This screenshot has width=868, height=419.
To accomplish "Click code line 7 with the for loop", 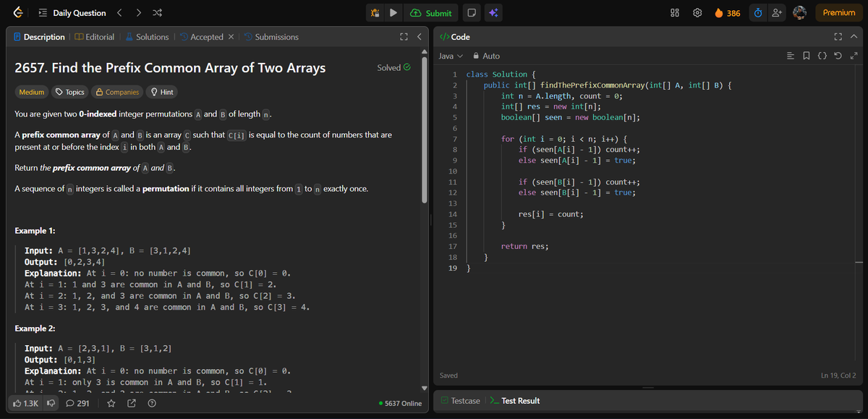I will click(x=564, y=139).
